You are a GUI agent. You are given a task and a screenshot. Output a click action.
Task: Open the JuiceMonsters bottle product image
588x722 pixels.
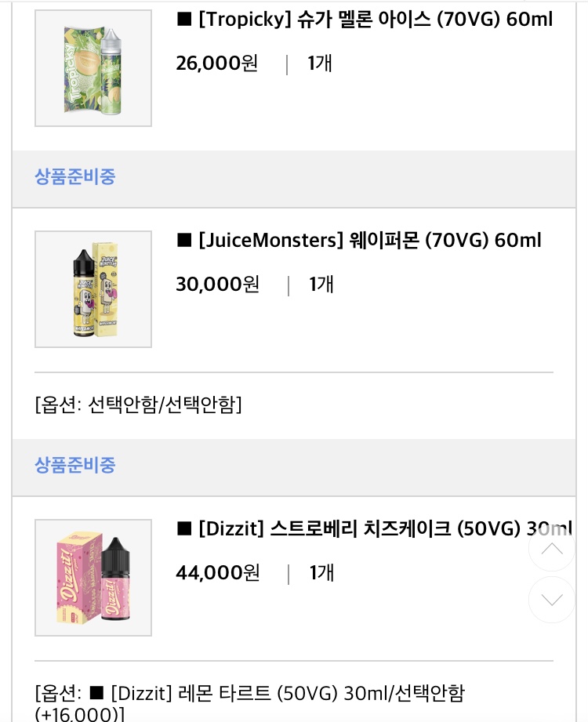(x=93, y=289)
